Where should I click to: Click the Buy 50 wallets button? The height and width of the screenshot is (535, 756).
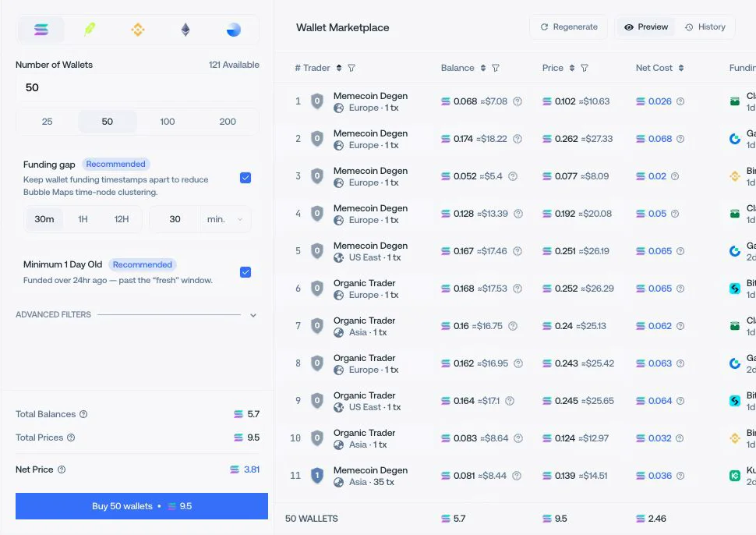(x=142, y=506)
